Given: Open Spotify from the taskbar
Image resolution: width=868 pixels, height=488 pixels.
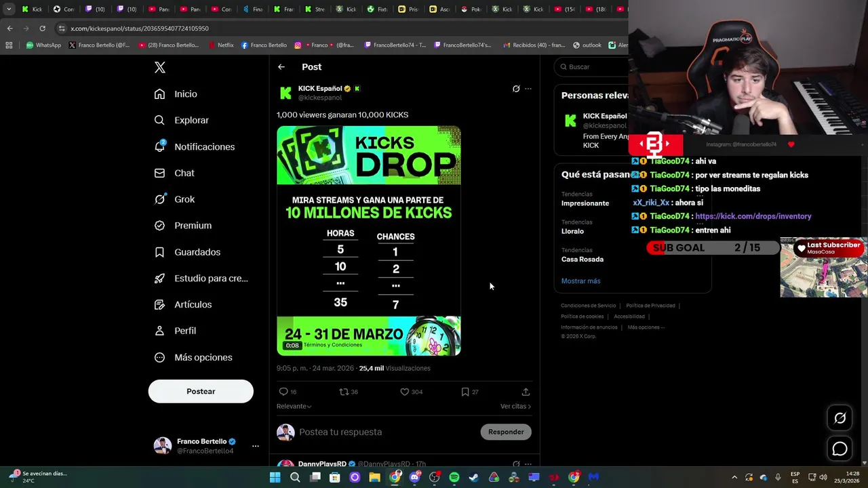Looking at the screenshot, I should 454,477.
